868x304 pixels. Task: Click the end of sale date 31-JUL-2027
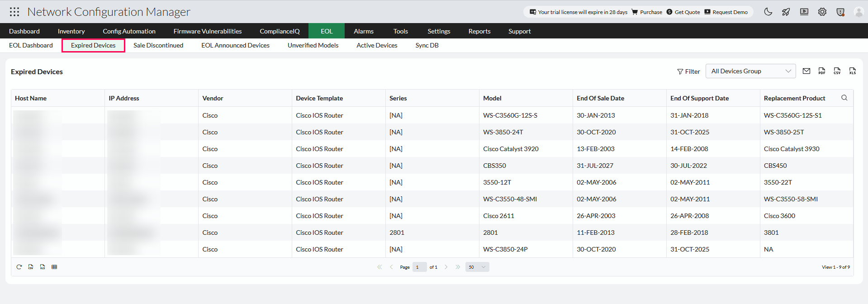(x=595, y=166)
